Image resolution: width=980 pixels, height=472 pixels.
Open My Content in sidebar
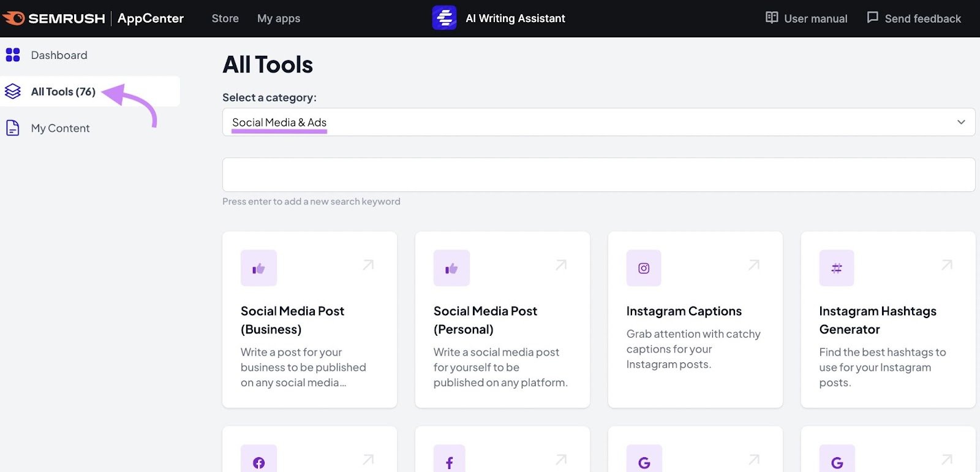(60, 128)
